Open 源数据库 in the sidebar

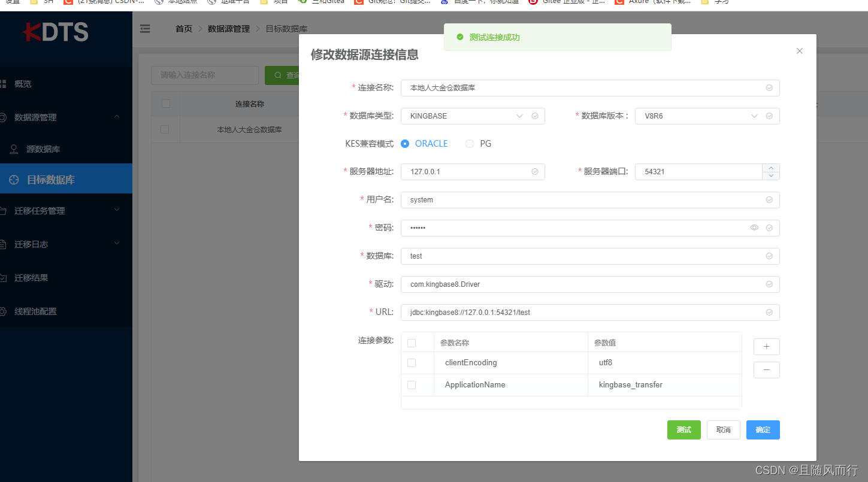(43, 149)
